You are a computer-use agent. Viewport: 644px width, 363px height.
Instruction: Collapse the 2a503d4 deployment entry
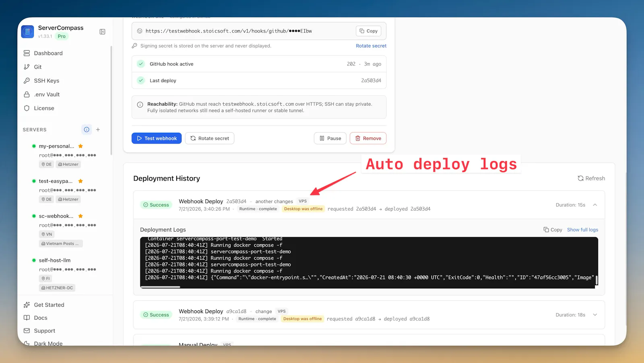pyautogui.click(x=595, y=205)
